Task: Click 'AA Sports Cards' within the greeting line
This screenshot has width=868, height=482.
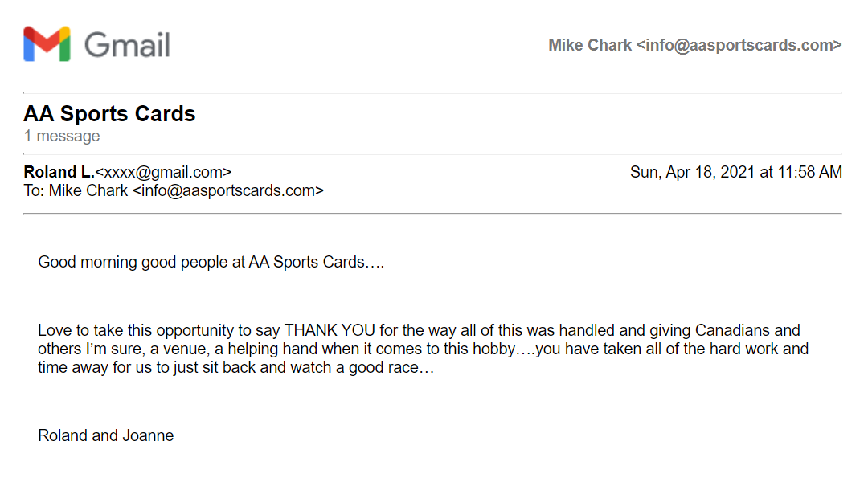Action: click(306, 263)
